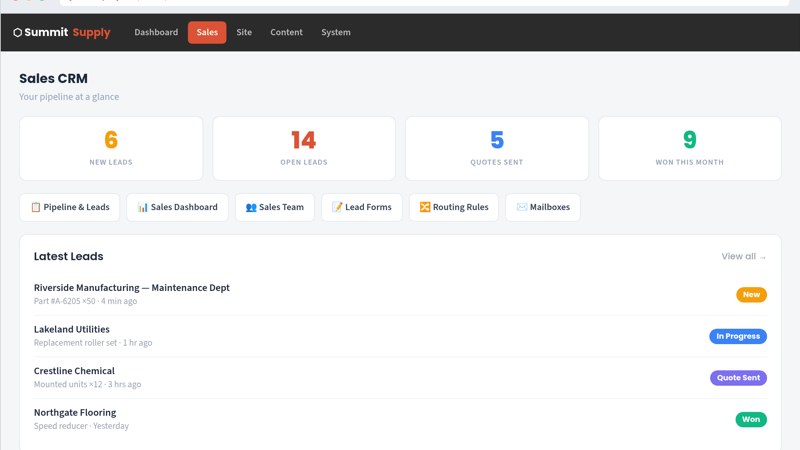
Task: Click the bar chart icon on Sales Dashboard
Action: click(143, 207)
